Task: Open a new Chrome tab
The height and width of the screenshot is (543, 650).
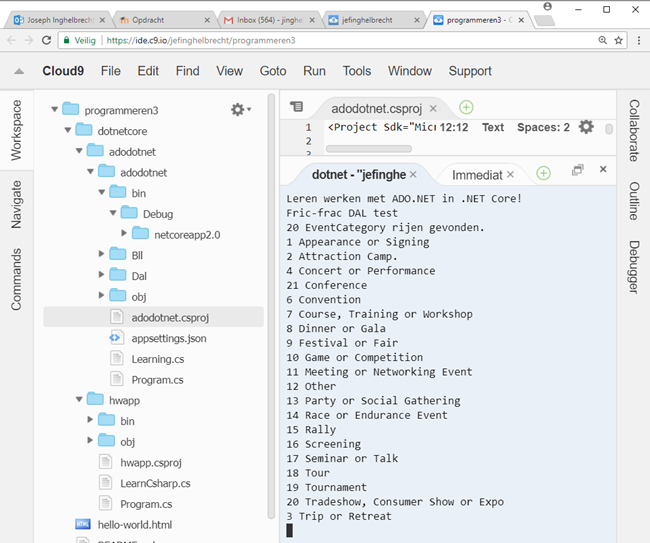Action: coord(544,20)
